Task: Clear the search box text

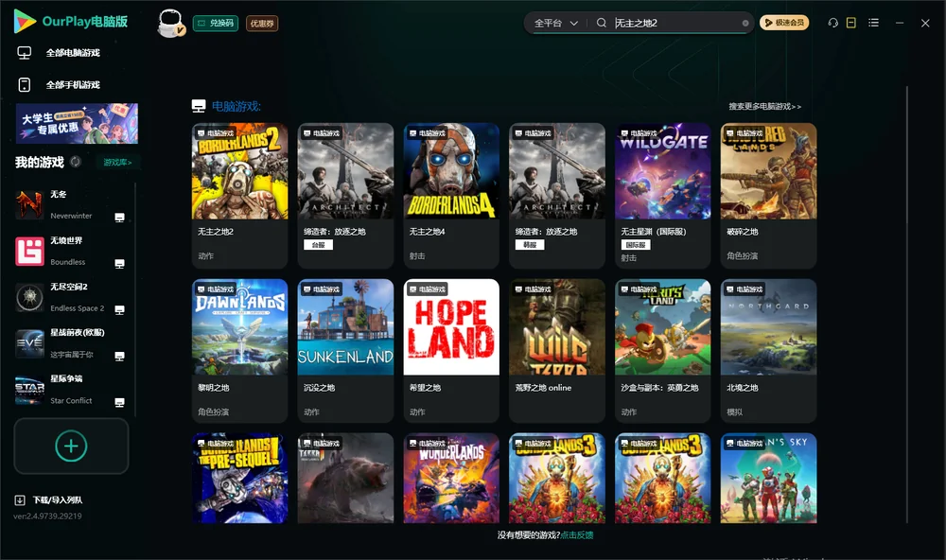Action: click(745, 23)
